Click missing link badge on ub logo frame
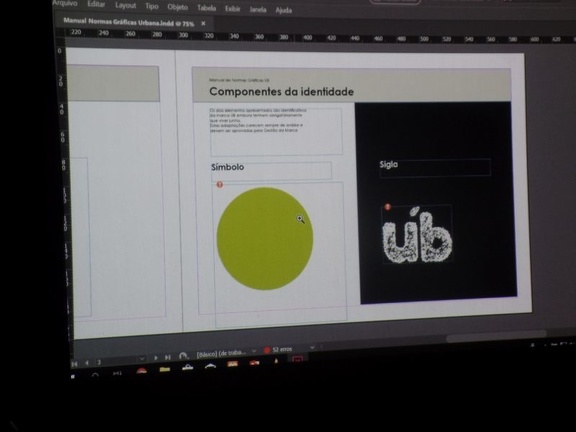Viewport: 576px width, 432px height. pyautogui.click(x=388, y=207)
